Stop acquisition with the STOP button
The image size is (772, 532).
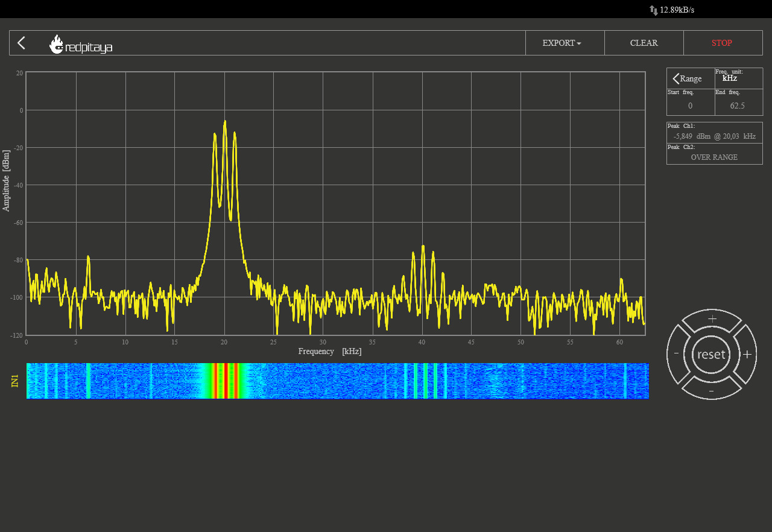[x=721, y=43]
